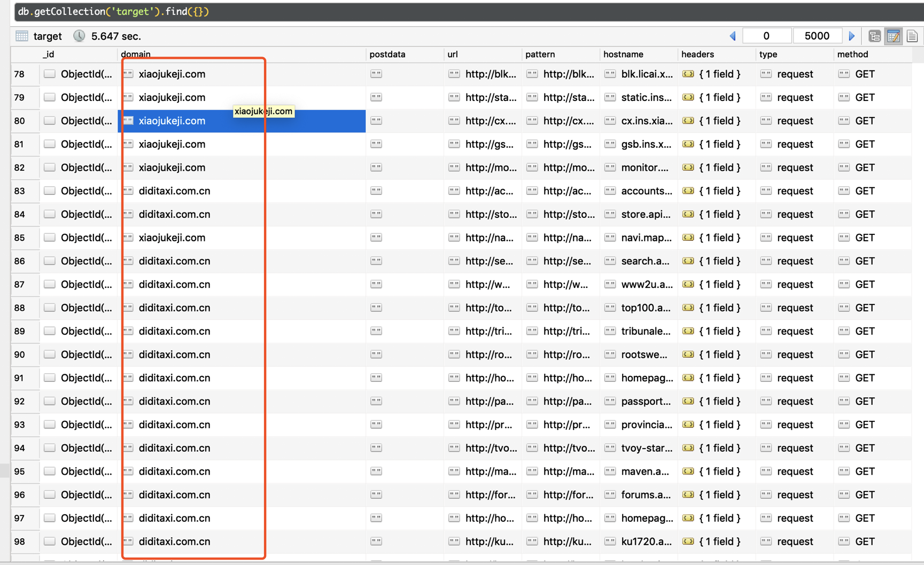Click the method column header
Image resolution: width=924 pixels, height=565 pixels.
[852, 54]
